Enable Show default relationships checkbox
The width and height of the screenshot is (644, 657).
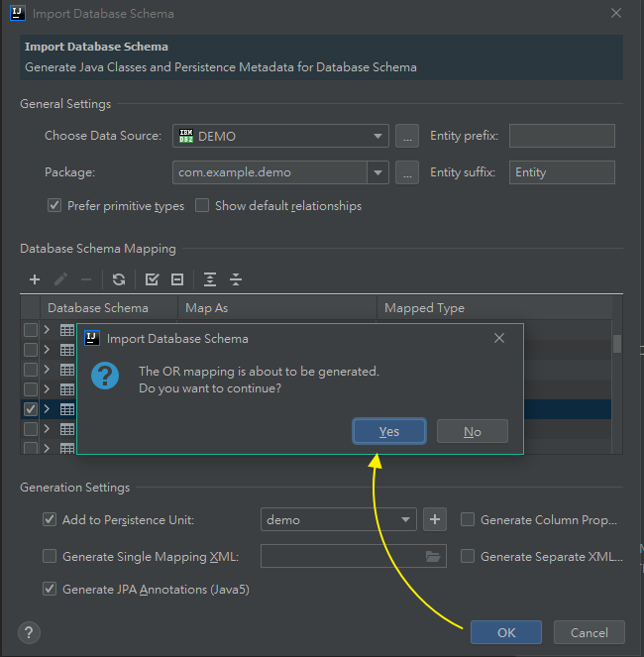coord(202,206)
